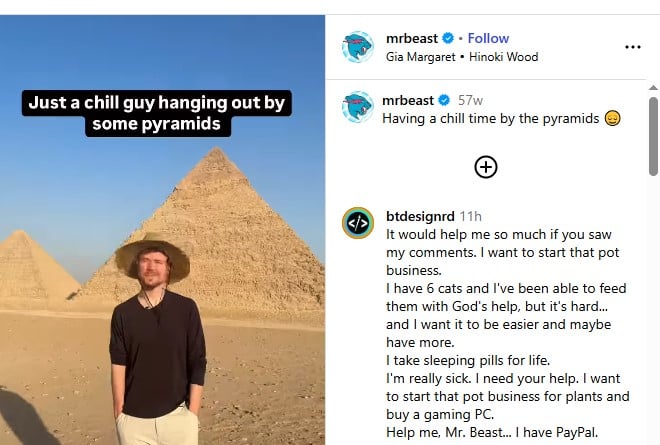Open the three-dot more options menu
This screenshot has width=660, height=445.
[632, 47]
